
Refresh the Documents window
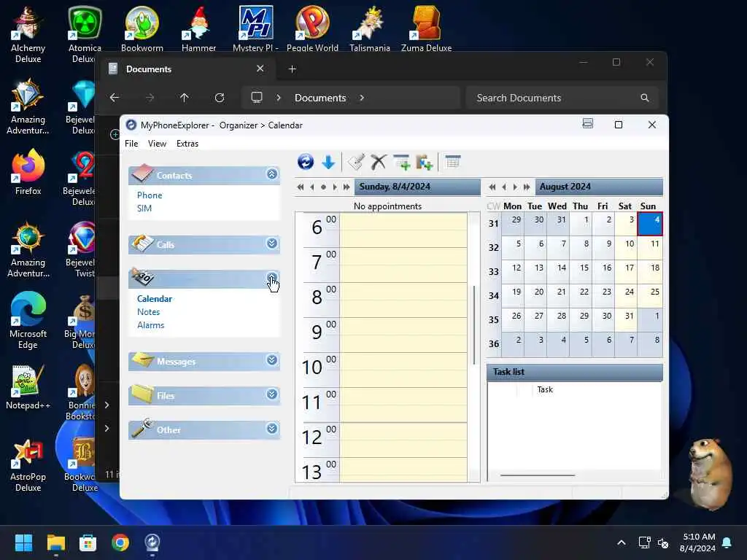(220, 98)
